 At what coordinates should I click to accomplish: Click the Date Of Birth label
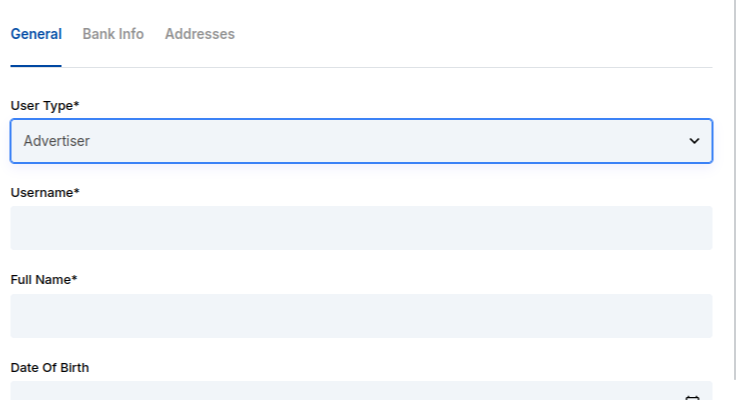(50, 368)
